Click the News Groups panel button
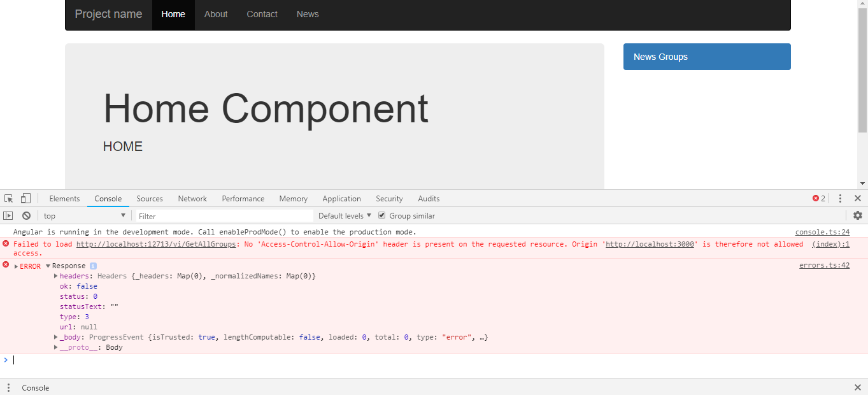The image size is (868, 395). 706,57
